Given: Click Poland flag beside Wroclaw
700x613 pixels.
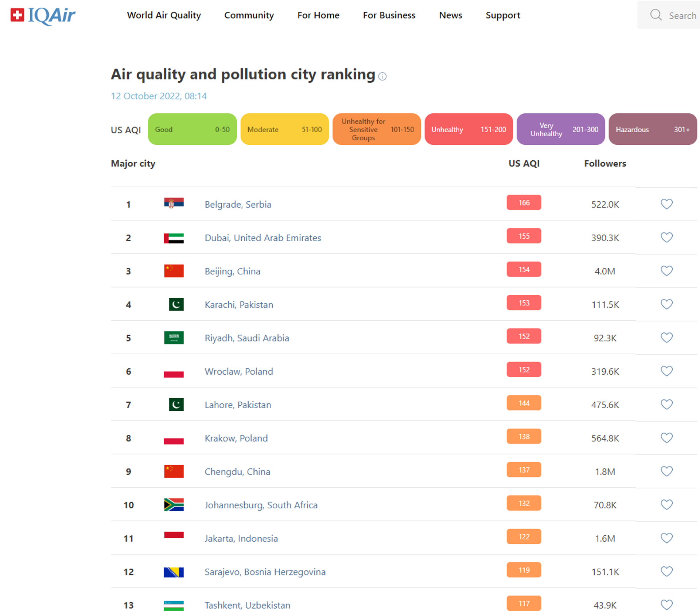Looking at the screenshot, I should point(174,371).
